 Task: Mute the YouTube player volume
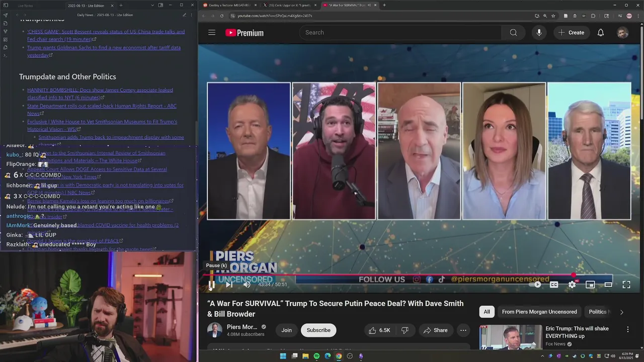pos(247,285)
